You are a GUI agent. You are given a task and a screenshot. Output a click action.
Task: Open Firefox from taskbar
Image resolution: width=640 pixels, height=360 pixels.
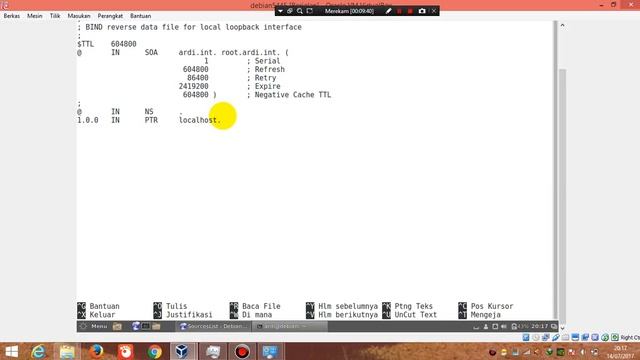[x=96, y=351]
